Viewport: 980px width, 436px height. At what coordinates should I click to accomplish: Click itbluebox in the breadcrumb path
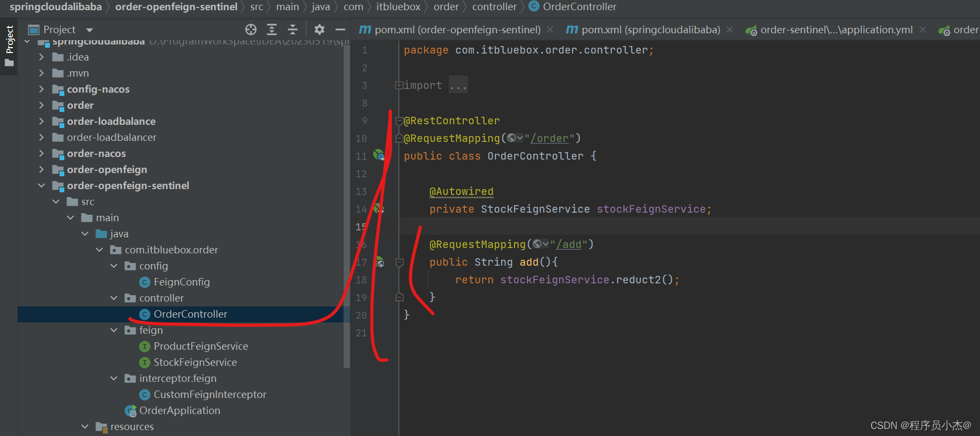tap(398, 7)
